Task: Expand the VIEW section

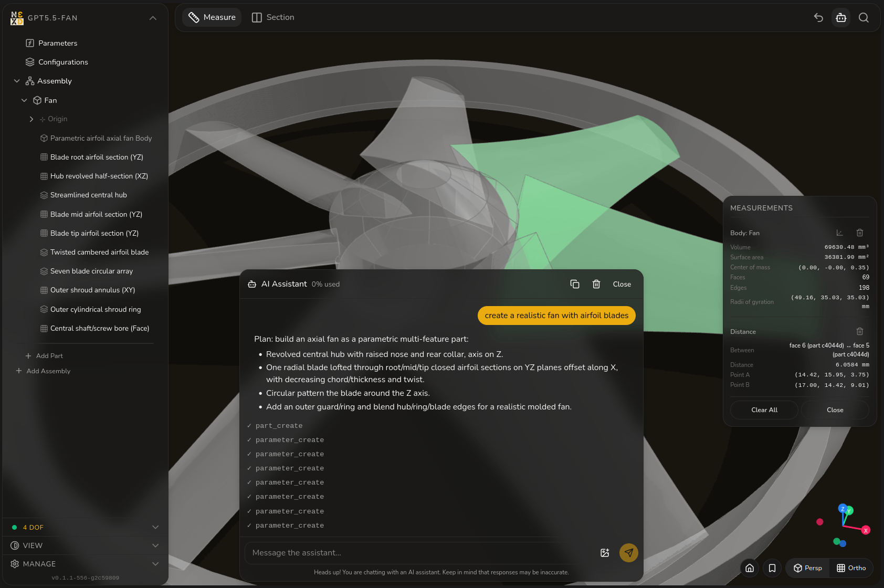Action: [155, 545]
